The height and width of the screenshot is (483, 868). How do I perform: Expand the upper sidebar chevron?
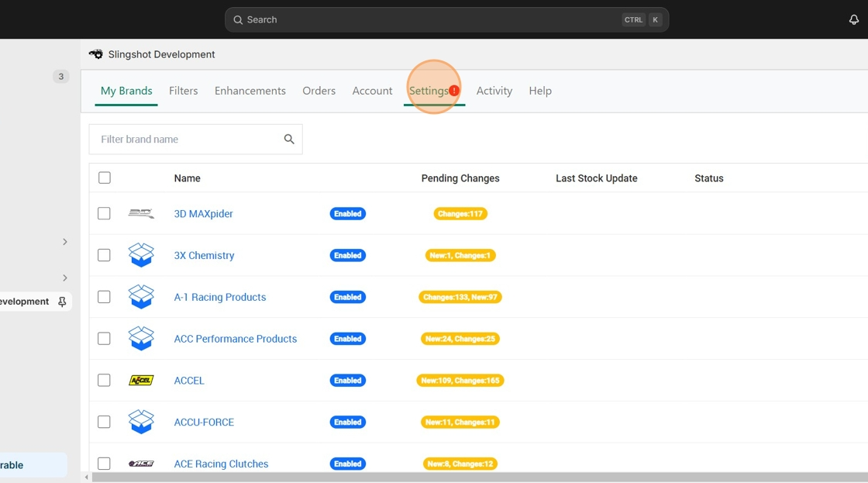[x=65, y=242]
